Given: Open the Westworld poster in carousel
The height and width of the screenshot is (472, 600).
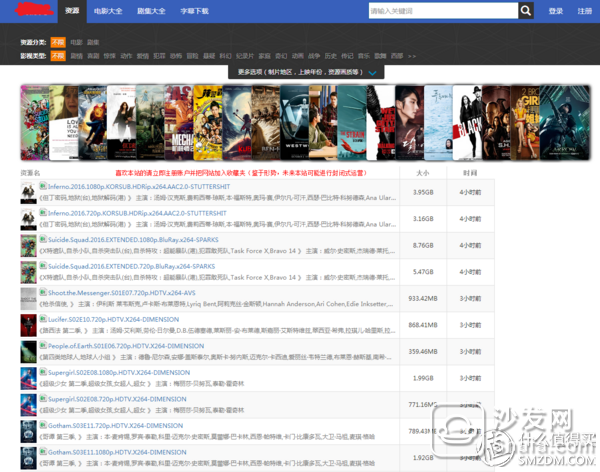Looking at the screenshot, I should 295,122.
